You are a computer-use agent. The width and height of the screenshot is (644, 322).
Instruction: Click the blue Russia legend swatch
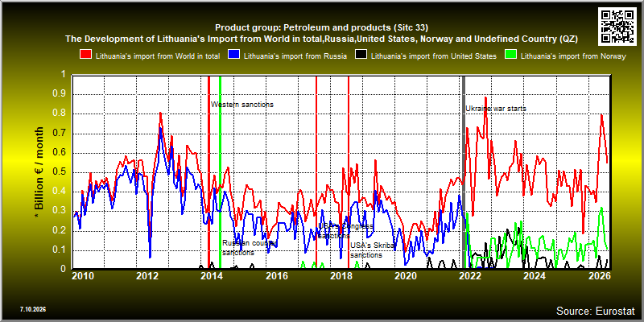tap(234, 56)
